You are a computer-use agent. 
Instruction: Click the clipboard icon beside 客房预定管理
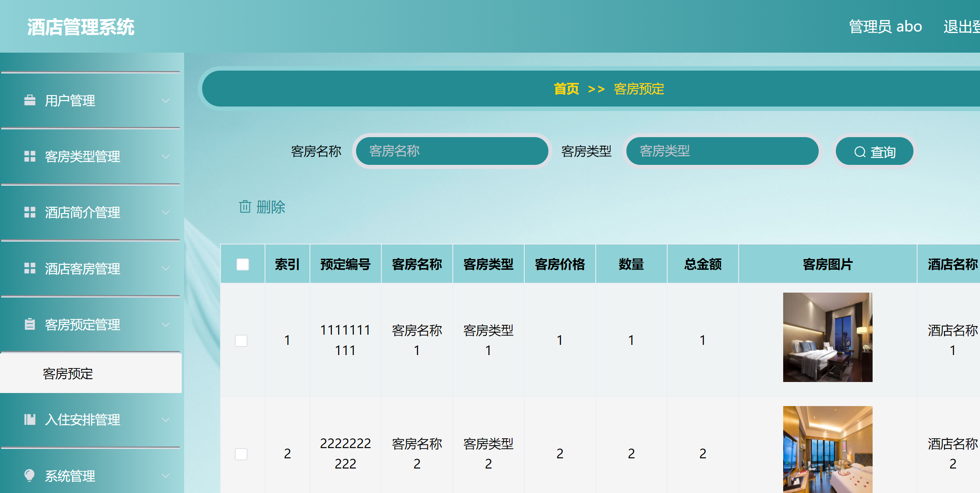pyautogui.click(x=30, y=324)
